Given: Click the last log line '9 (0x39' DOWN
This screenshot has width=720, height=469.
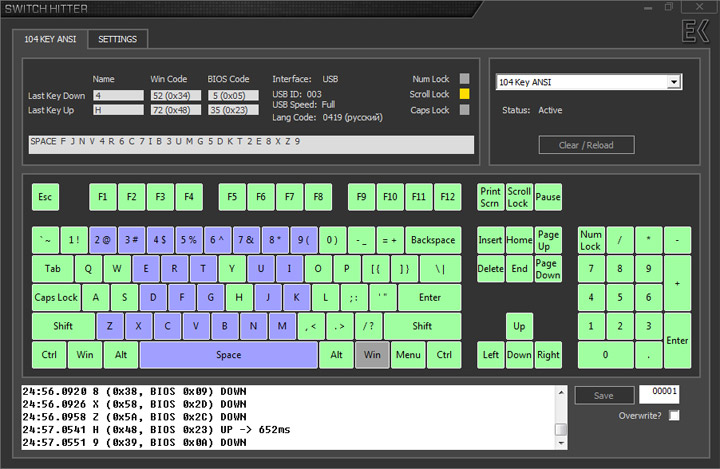Looking at the screenshot, I should tap(135, 443).
